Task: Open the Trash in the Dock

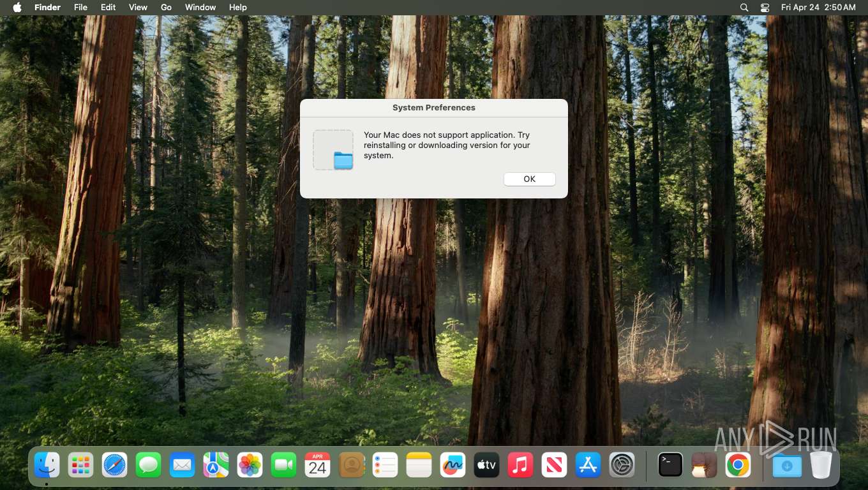Action: click(x=821, y=465)
